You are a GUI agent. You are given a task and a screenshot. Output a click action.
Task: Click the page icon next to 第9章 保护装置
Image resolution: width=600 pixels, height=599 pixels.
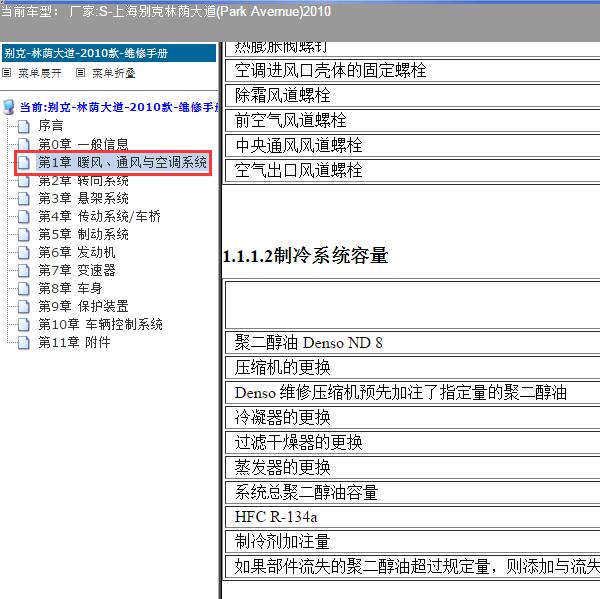pos(24,306)
